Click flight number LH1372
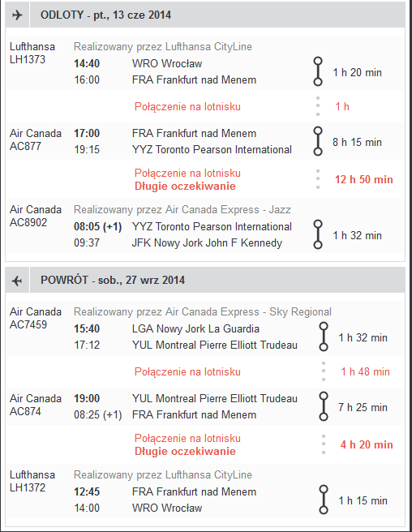 (27, 487)
